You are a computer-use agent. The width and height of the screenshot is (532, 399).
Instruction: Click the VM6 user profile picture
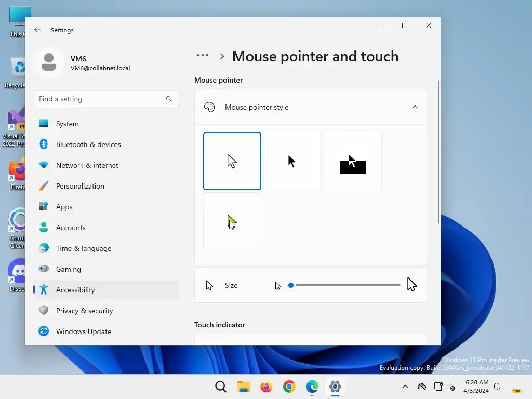[x=48, y=62]
